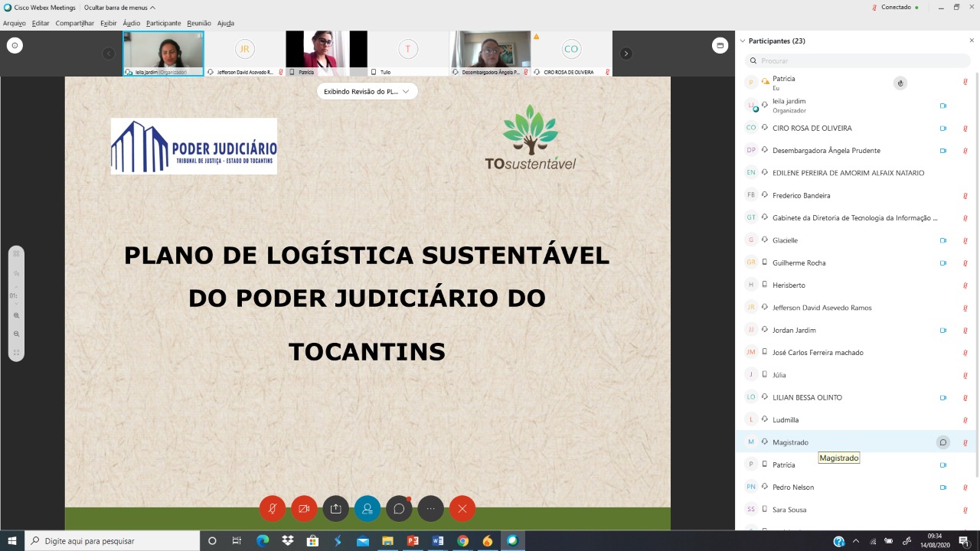Open the Reunião menu
Viewport: 980px width, 551px height.
coord(199,23)
